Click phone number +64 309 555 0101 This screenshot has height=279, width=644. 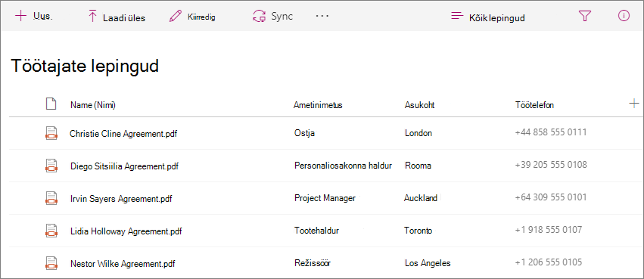551,197
